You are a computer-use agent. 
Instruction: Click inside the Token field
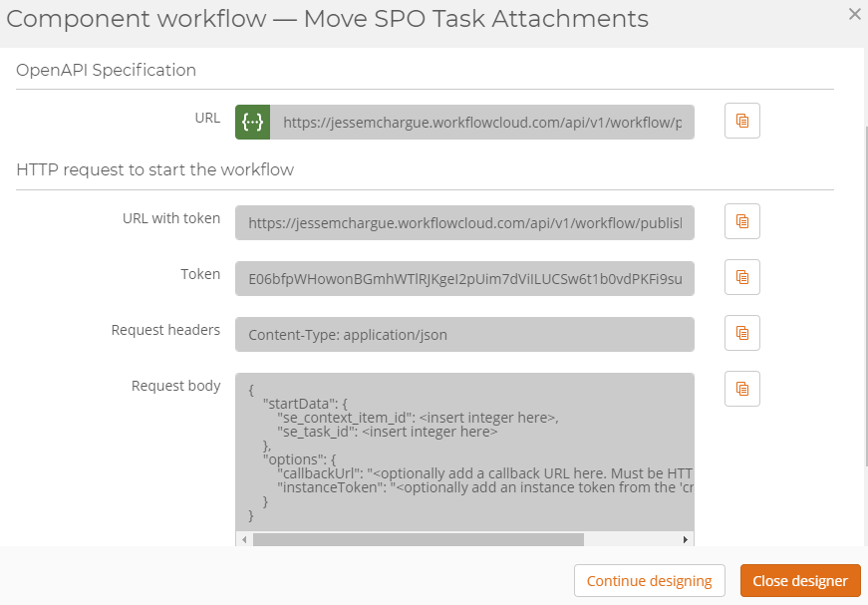(464, 278)
